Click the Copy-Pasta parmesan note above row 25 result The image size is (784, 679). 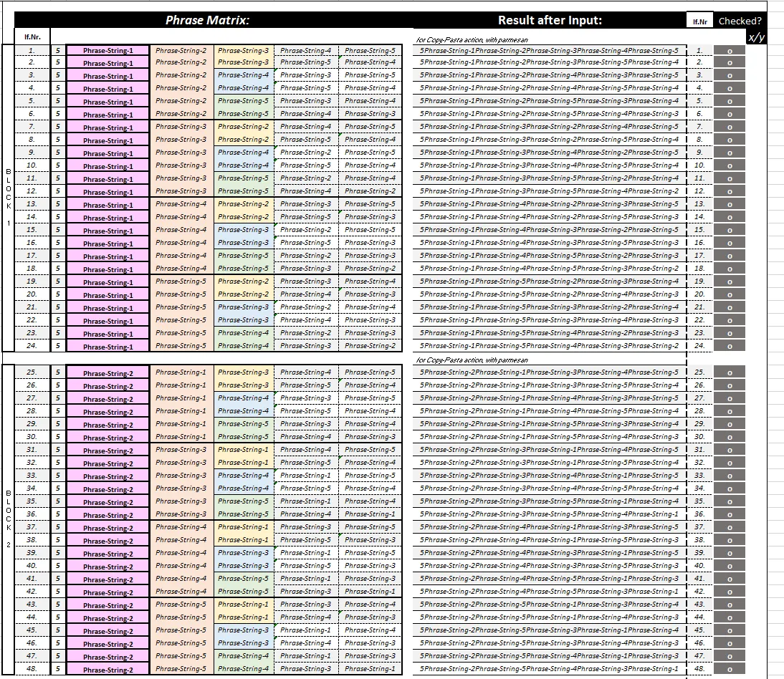click(x=472, y=360)
